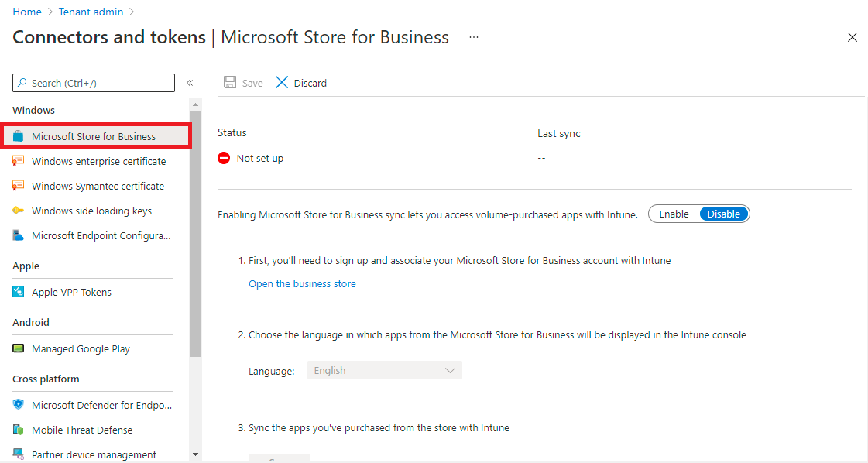Click the Partner device management icon
The image size is (868, 463).
coord(19,454)
